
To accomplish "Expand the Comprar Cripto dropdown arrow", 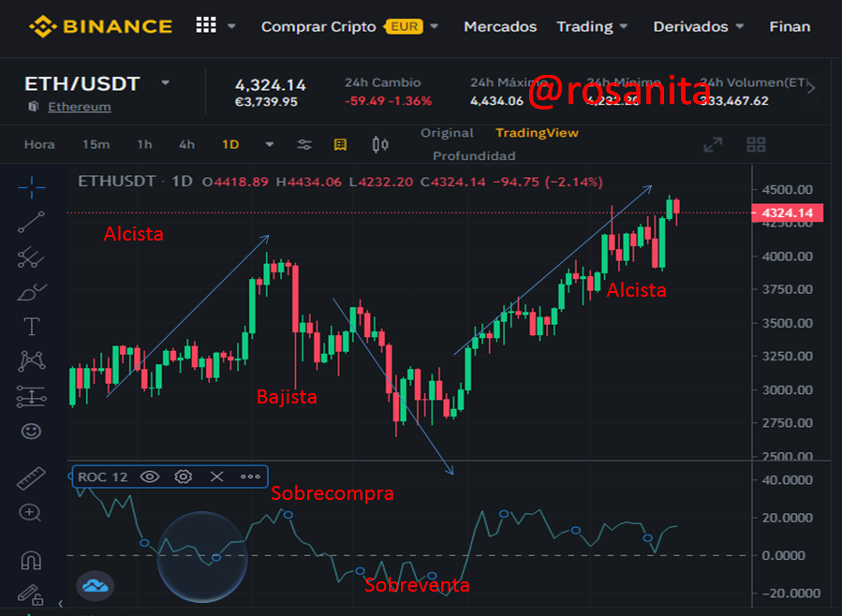I will click(435, 26).
